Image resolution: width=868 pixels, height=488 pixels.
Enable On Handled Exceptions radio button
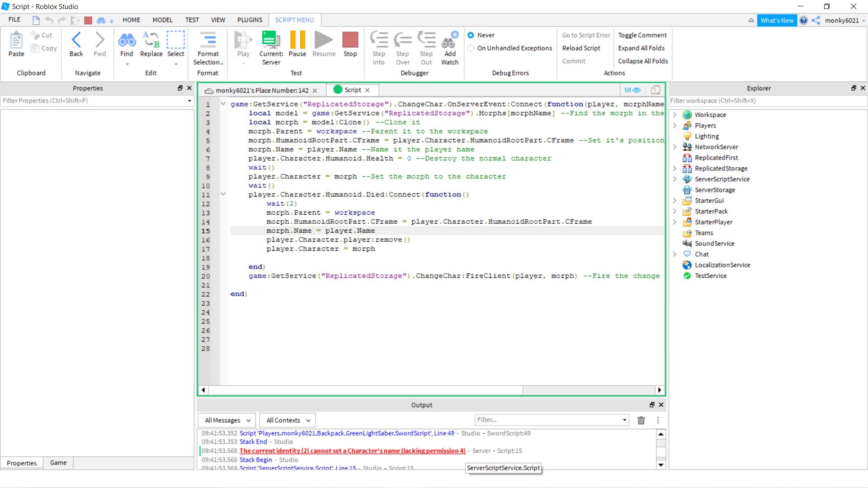[471, 48]
